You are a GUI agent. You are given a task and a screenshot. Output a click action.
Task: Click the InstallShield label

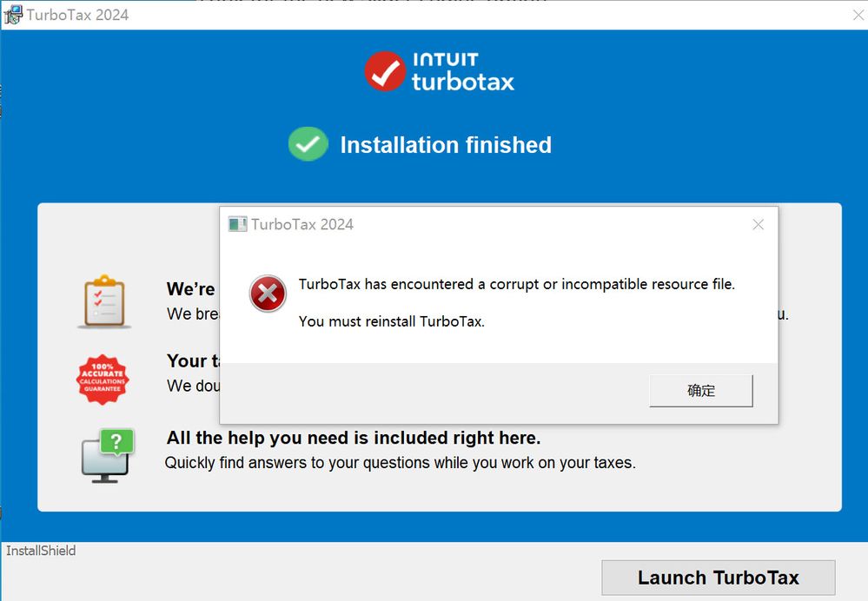coord(41,551)
